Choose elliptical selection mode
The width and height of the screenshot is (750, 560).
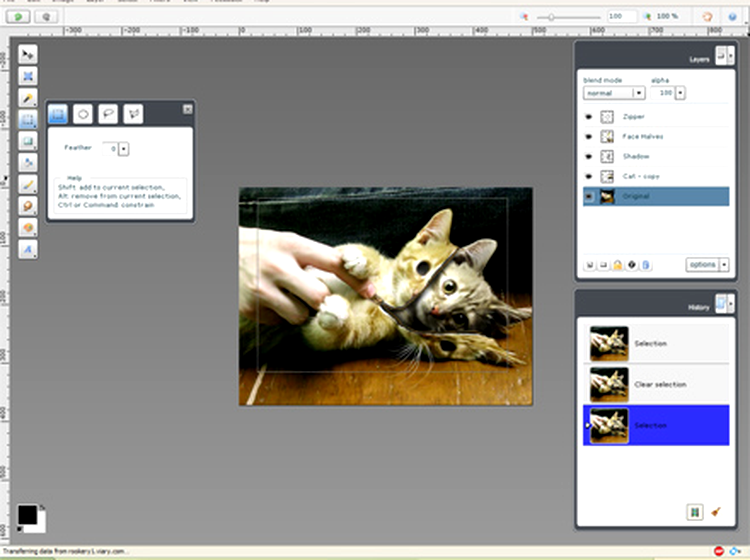[x=83, y=114]
